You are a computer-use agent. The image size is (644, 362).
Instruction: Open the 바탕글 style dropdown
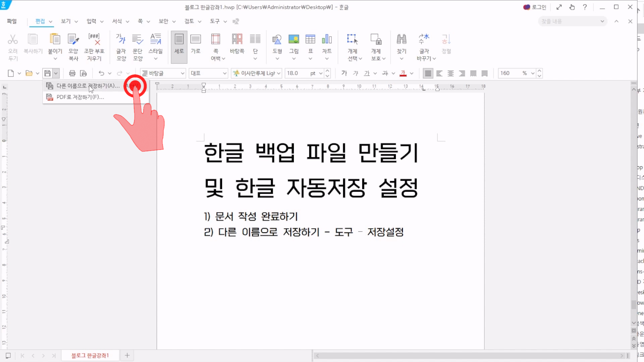[182, 73]
